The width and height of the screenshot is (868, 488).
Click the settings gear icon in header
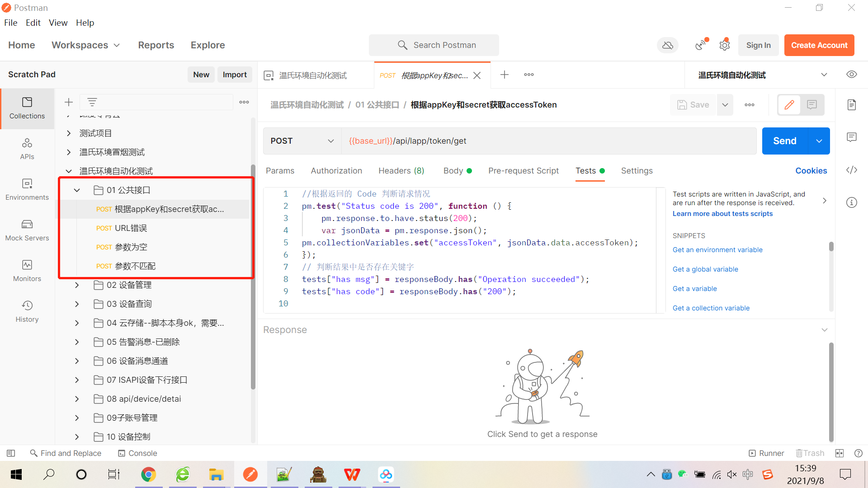[x=725, y=45]
